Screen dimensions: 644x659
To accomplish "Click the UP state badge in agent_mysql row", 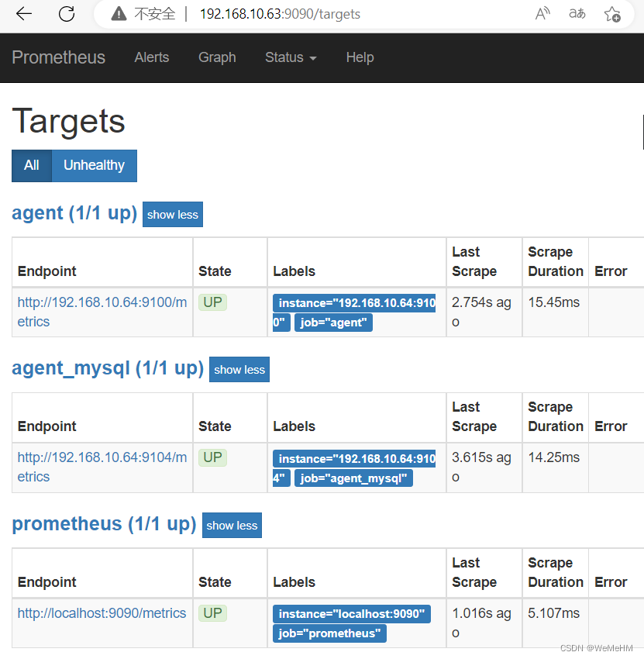I will [212, 457].
